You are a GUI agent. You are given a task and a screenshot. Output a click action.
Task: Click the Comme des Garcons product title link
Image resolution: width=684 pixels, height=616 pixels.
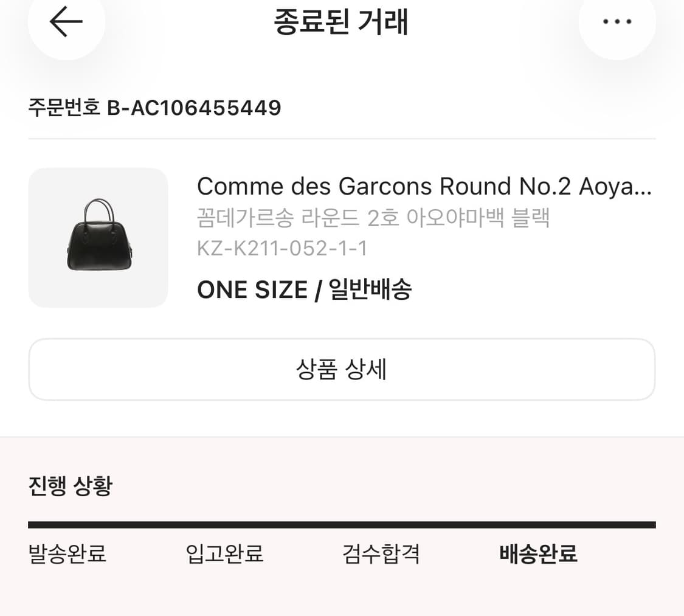click(424, 186)
